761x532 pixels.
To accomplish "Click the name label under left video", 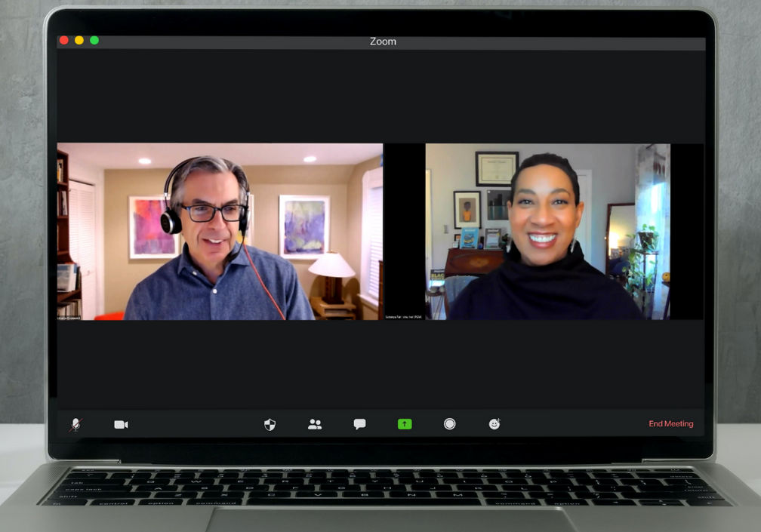I will (x=70, y=317).
